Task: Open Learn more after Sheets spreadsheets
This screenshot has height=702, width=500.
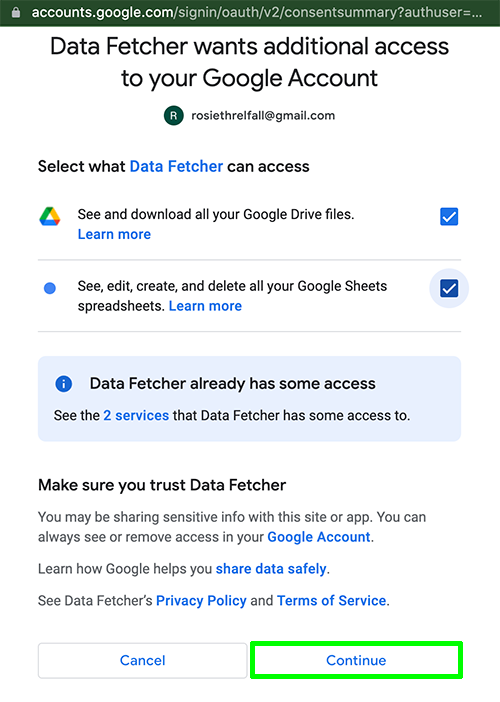Action: pyautogui.click(x=205, y=306)
